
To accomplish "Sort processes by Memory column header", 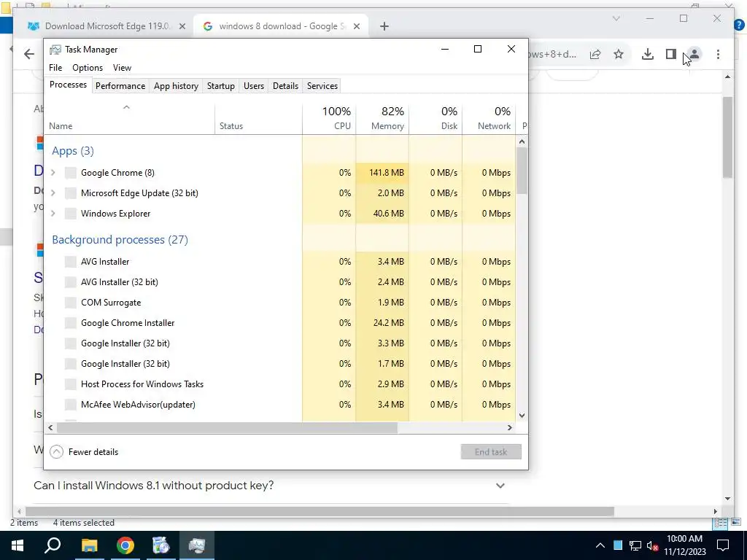I will pyautogui.click(x=382, y=118).
